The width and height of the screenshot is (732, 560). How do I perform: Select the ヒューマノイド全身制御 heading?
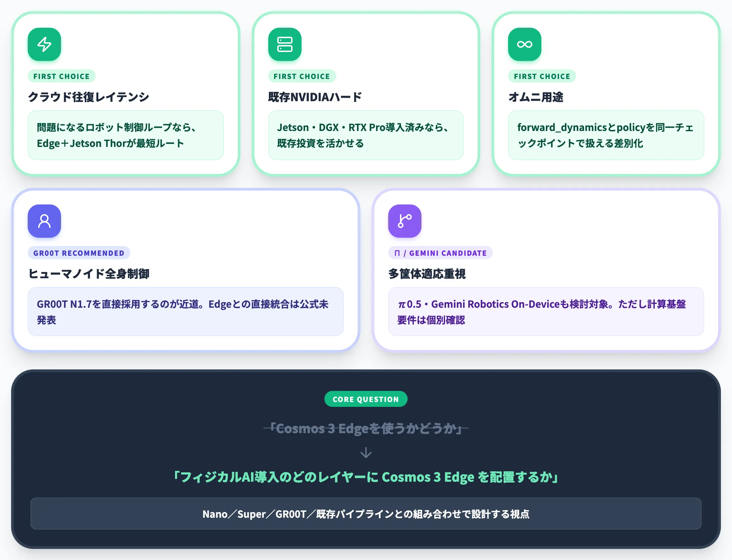point(89,274)
